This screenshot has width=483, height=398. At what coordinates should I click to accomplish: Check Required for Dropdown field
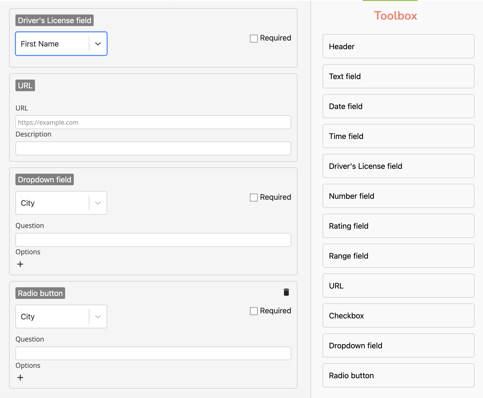(x=254, y=197)
